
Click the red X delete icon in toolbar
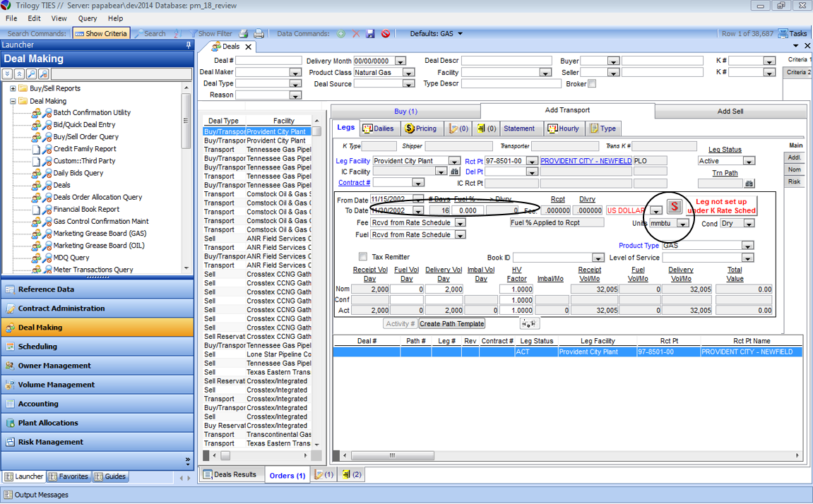click(x=356, y=33)
